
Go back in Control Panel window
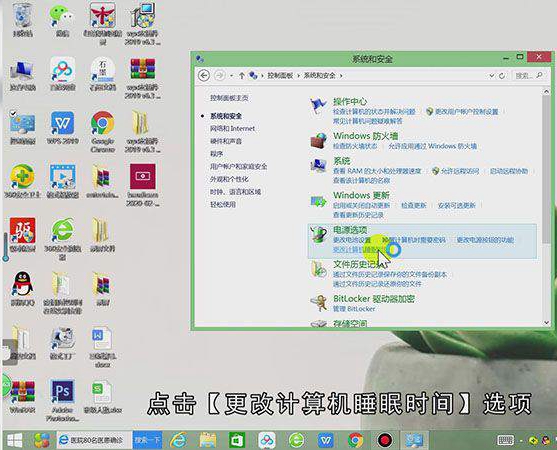coord(204,76)
